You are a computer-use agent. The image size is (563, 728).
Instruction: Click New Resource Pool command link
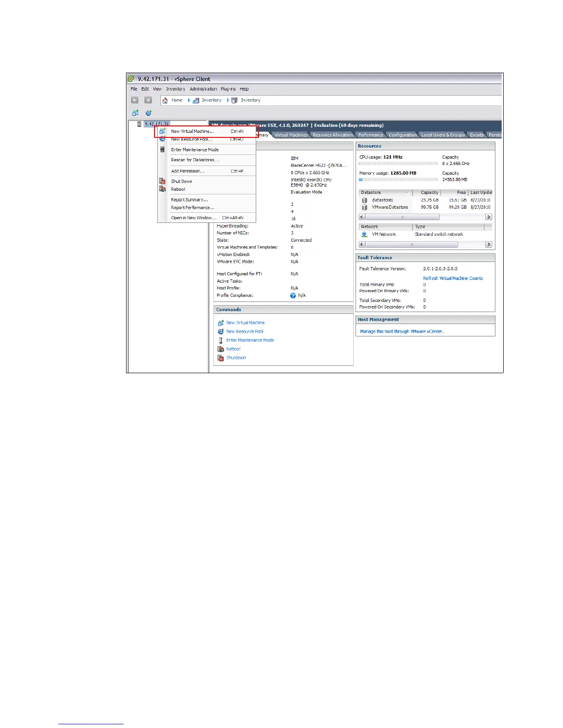pyautogui.click(x=245, y=331)
